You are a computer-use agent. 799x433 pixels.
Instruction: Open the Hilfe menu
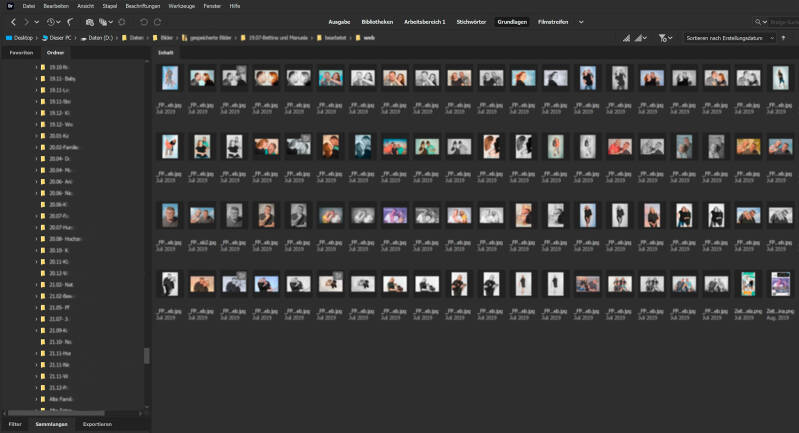[x=234, y=6]
